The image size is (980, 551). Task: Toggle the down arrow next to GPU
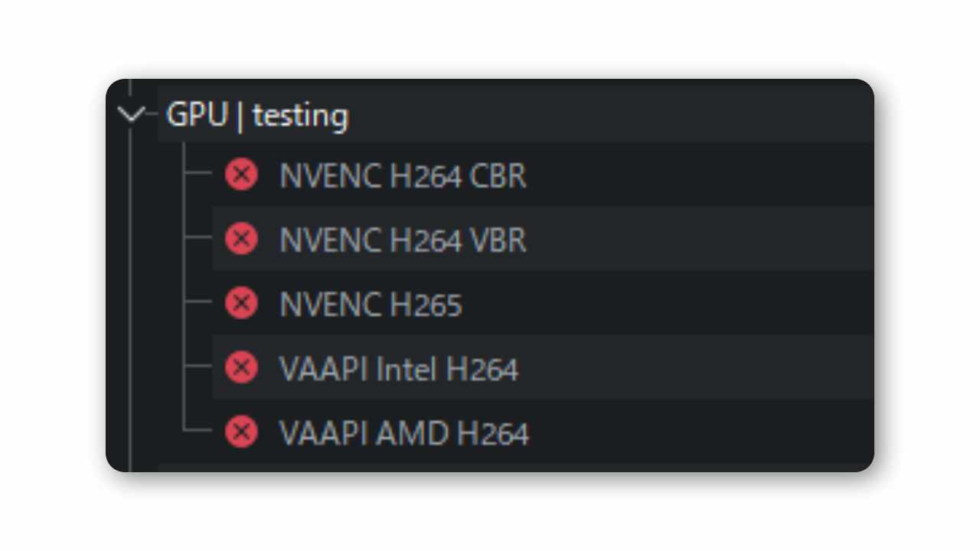pyautogui.click(x=131, y=115)
